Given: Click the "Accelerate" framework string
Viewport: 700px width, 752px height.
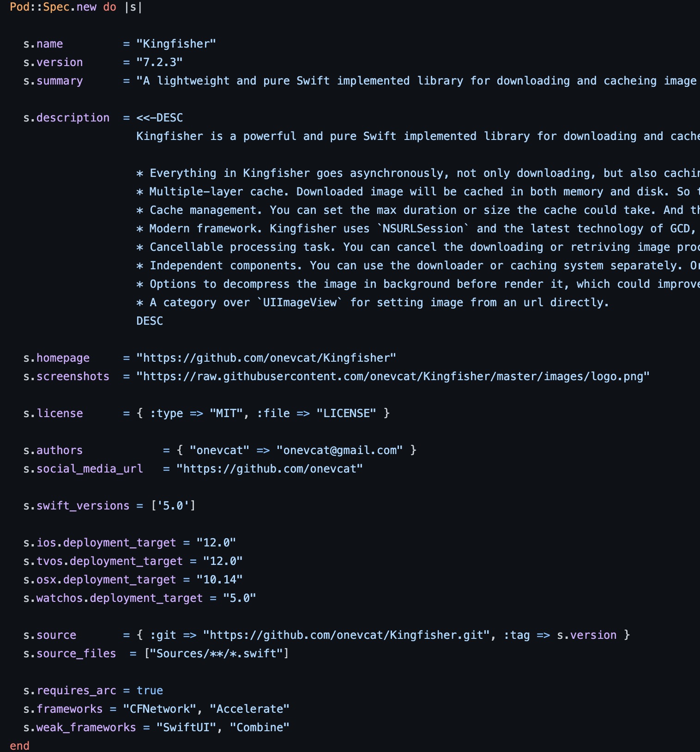Looking at the screenshot, I should coord(249,709).
